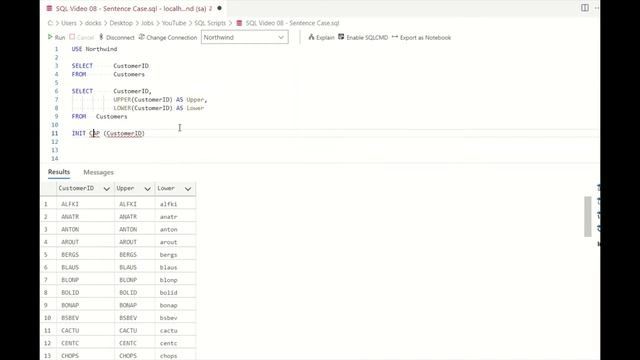Select row number 12 header
Image resolution: width=640 pixels, height=360 pixels.
point(47,343)
